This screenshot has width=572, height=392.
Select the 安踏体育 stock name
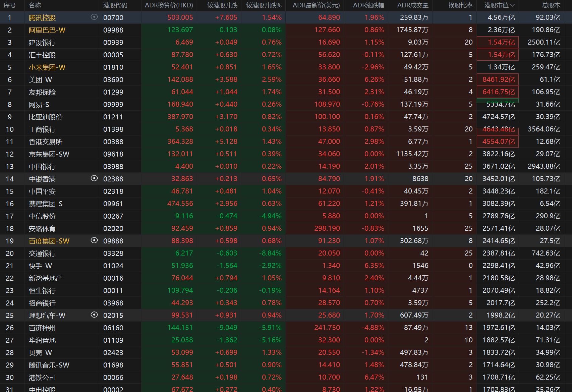coord(42,228)
